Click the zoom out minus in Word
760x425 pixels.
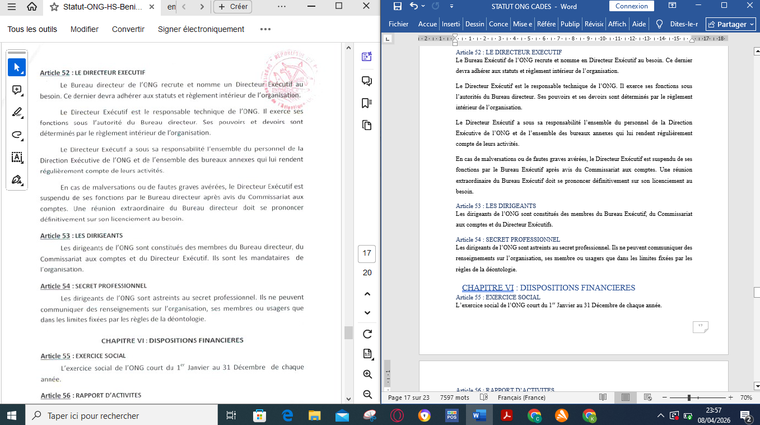point(665,397)
